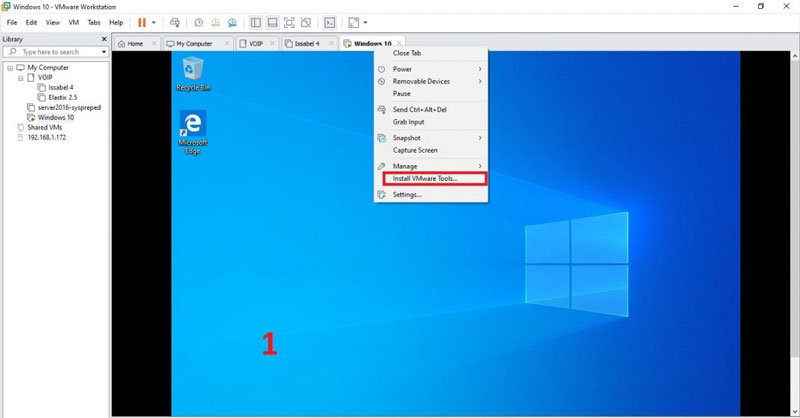Select Issabel 4 in the library tree
This screenshot has width=800, height=418.
coord(61,87)
